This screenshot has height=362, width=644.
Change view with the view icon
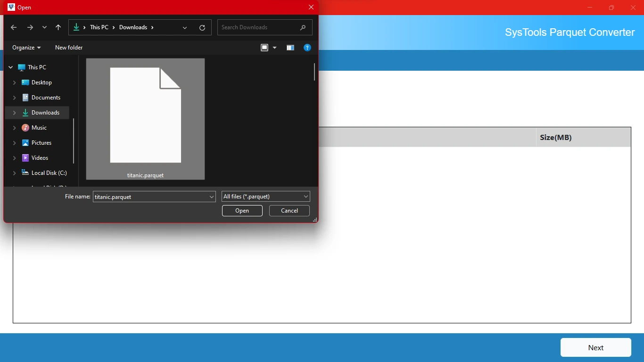264,48
